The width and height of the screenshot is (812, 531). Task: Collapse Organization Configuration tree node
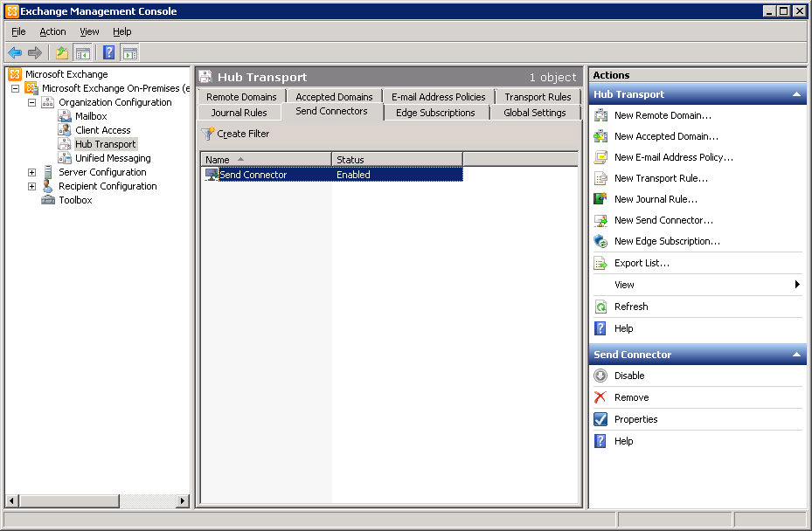[x=32, y=102]
